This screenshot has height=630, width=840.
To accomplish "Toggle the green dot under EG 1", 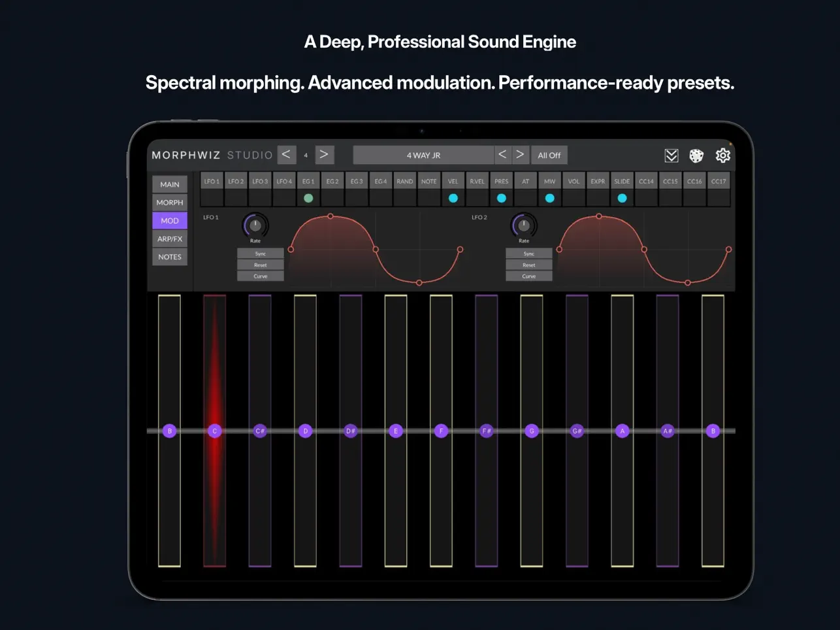I will (308, 198).
